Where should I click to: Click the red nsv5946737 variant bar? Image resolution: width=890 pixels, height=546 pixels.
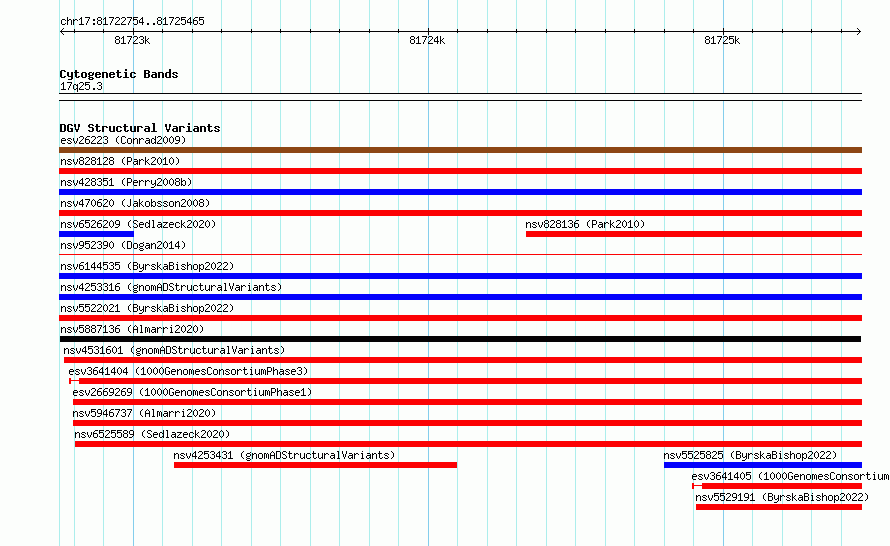(x=467, y=423)
